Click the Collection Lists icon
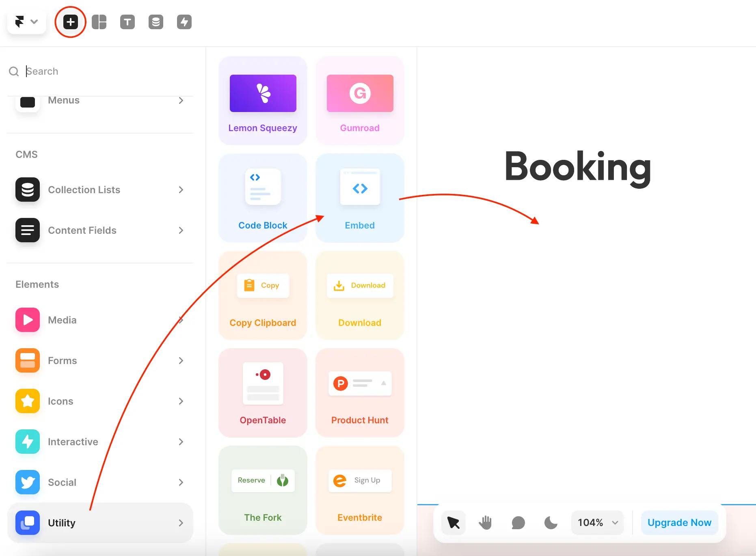 click(x=28, y=190)
